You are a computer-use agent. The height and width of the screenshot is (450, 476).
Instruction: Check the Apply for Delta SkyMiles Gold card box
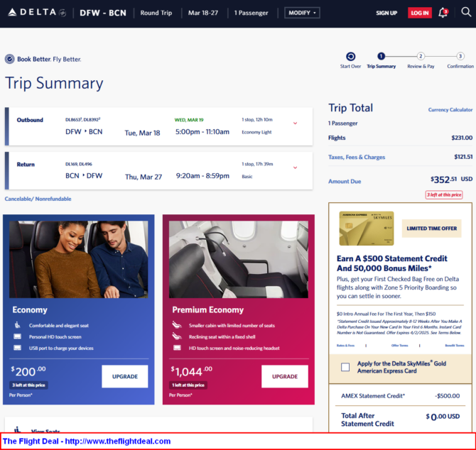[x=345, y=367]
